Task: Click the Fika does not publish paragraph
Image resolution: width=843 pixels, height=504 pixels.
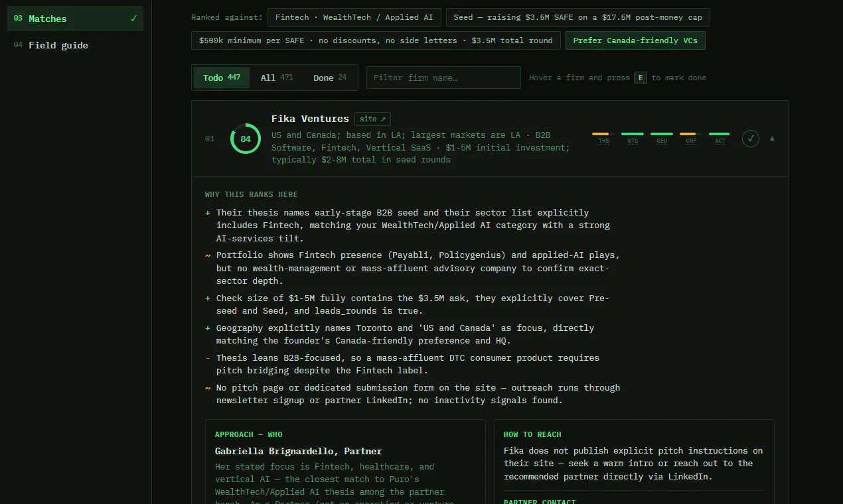Action: 633,464
